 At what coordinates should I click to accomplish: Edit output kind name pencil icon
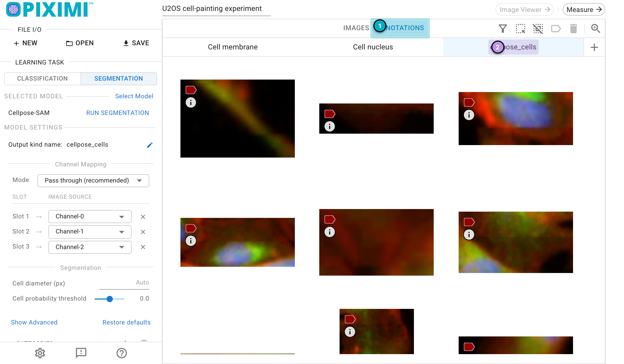coord(149,145)
